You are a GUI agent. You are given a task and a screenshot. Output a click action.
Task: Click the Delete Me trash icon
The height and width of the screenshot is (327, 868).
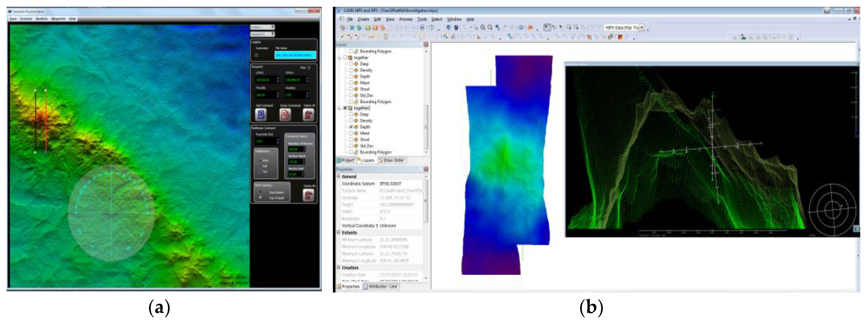(x=308, y=195)
